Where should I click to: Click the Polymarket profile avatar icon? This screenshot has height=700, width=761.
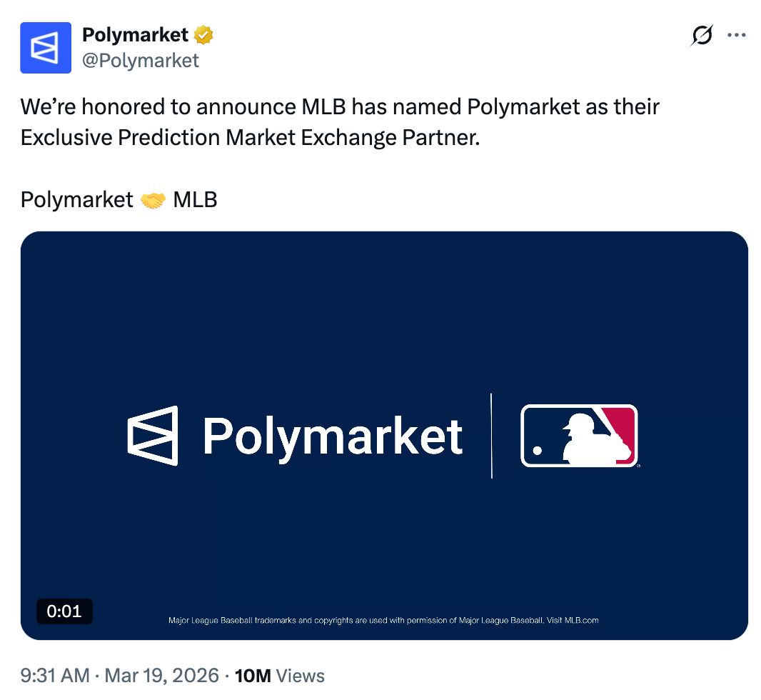46,47
